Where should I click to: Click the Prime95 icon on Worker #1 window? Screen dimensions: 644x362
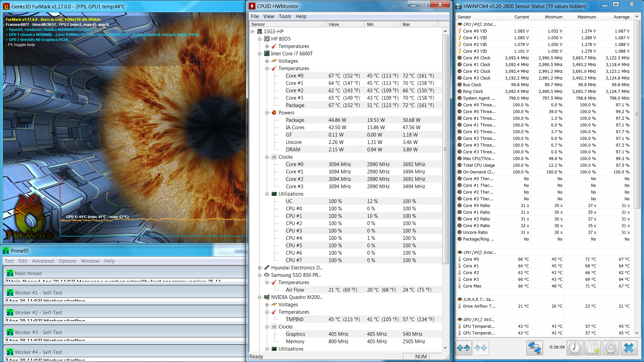click(x=10, y=293)
